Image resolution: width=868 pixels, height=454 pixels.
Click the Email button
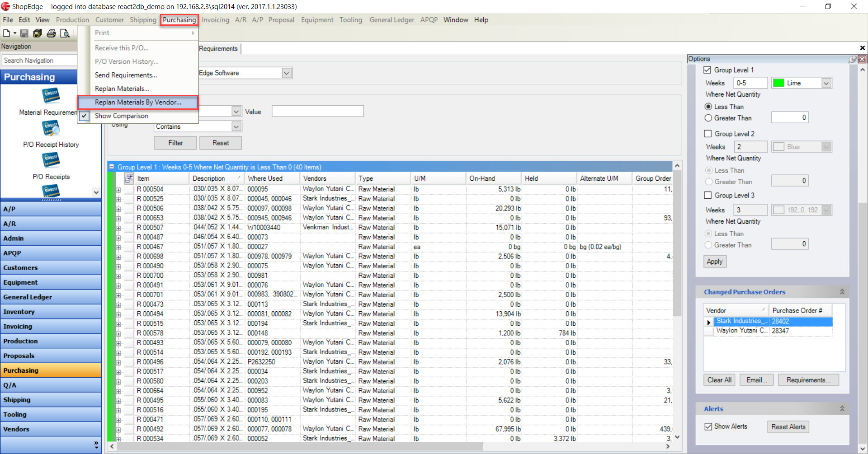click(756, 380)
